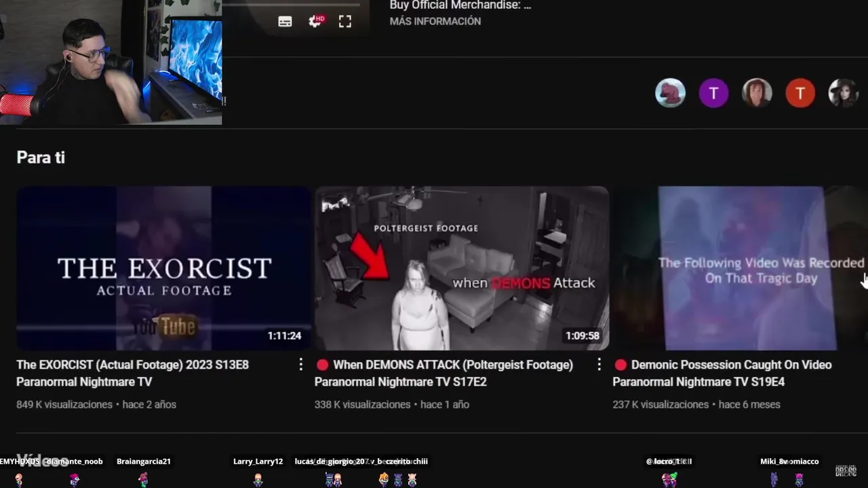Click the red live dot on the DEMONS ATTACK title
This screenshot has width=868, height=488.
(x=322, y=365)
